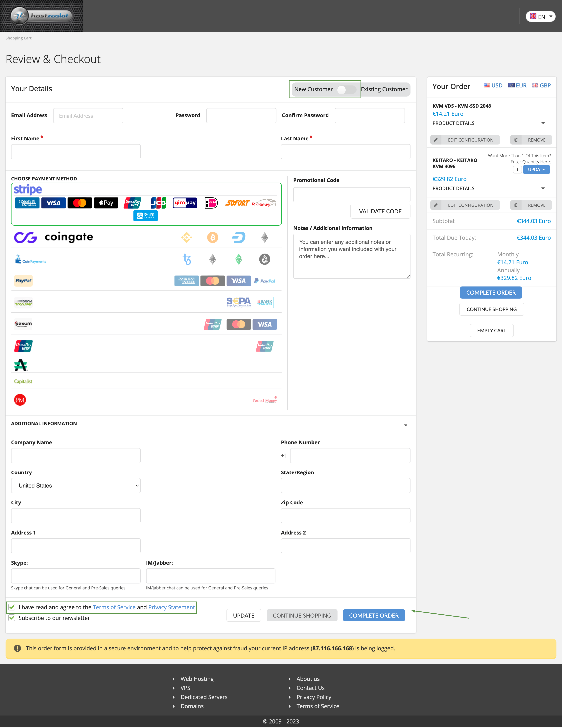The image size is (562, 728).
Task: Click Notes / Additional Information textarea
Action: pos(352,256)
